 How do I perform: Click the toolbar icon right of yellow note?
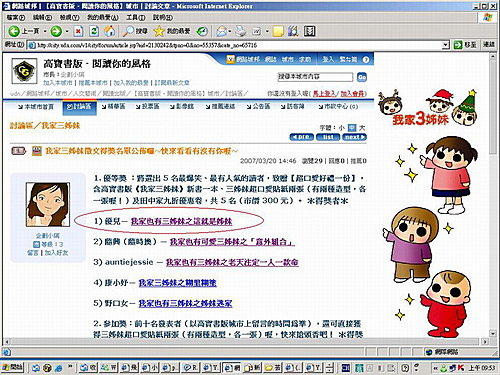click(x=293, y=31)
